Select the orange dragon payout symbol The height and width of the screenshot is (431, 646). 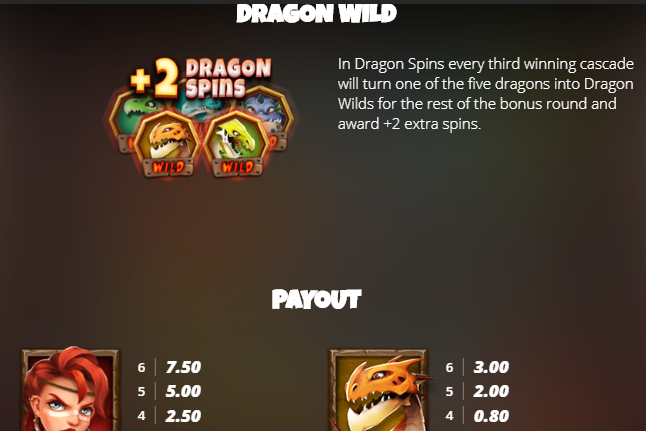[378, 390]
